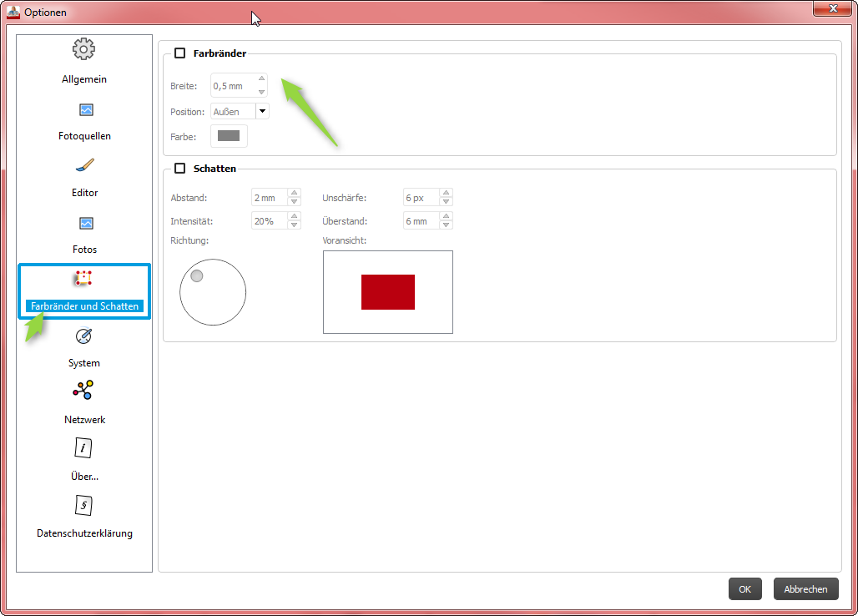Open the gray Farbe color swatch
858x616 pixels.
[229, 136]
